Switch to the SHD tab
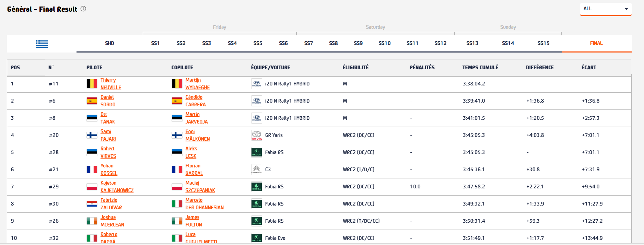 [109, 43]
